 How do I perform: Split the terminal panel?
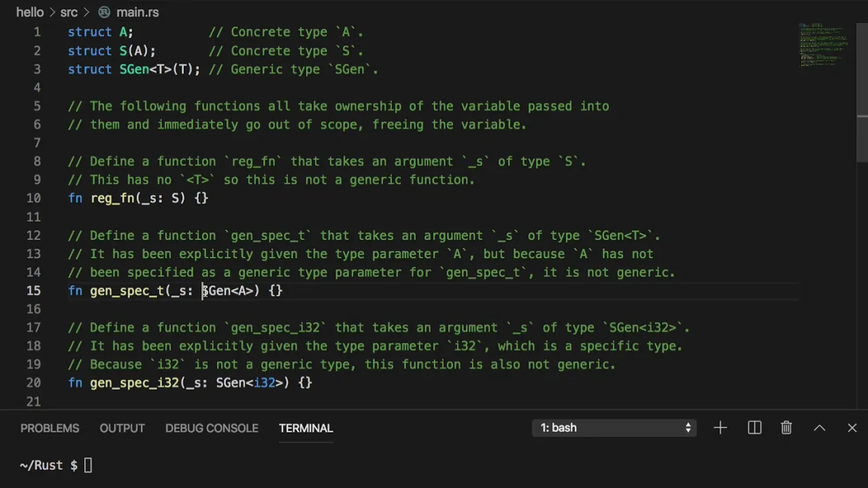(754, 428)
